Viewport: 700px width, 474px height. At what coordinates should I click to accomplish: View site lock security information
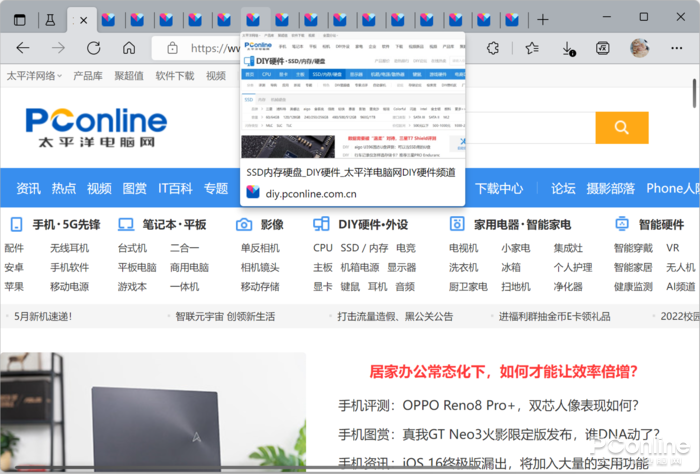172,48
